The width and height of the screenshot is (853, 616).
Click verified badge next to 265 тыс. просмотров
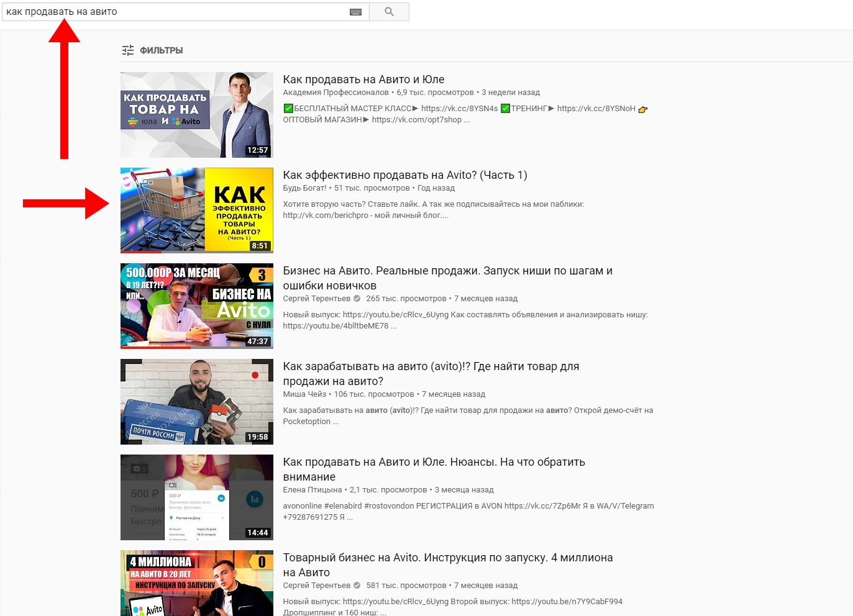pyautogui.click(x=357, y=299)
